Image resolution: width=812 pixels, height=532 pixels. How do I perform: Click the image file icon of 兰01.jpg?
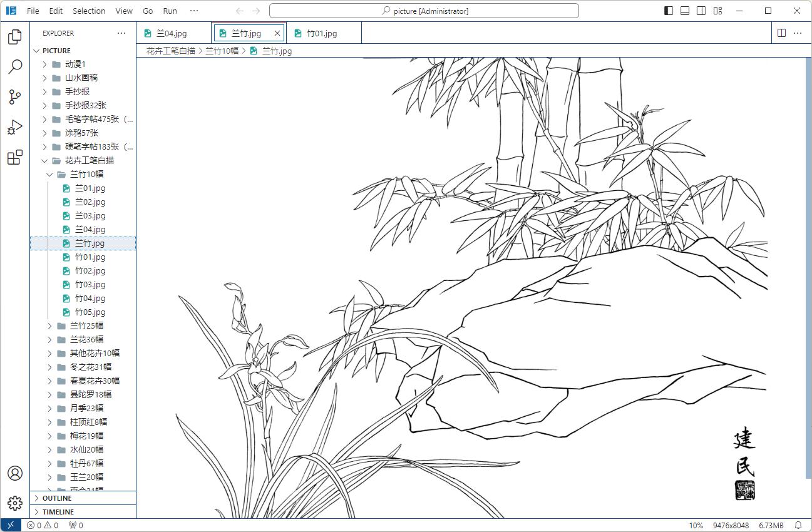click(66, 188)
